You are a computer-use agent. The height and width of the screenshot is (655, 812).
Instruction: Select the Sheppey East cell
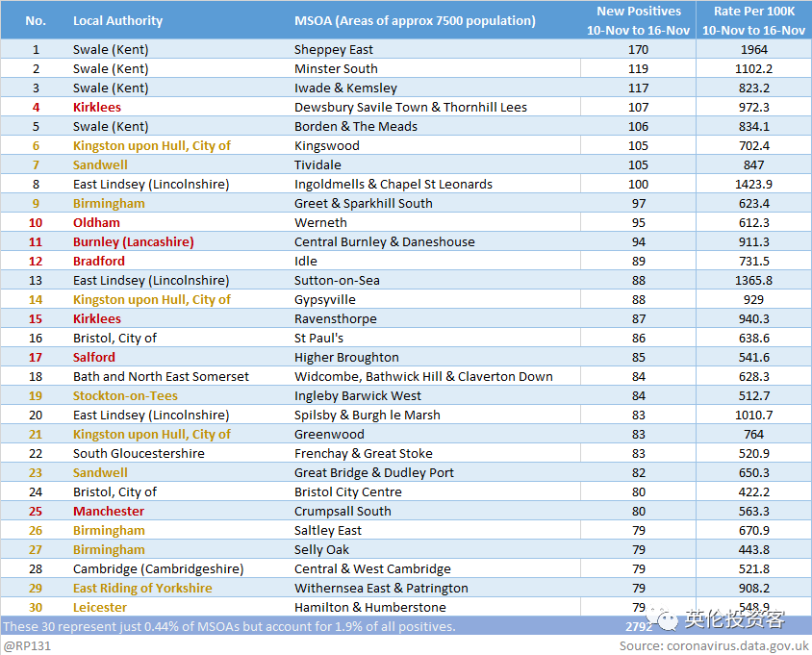(333, 49)
